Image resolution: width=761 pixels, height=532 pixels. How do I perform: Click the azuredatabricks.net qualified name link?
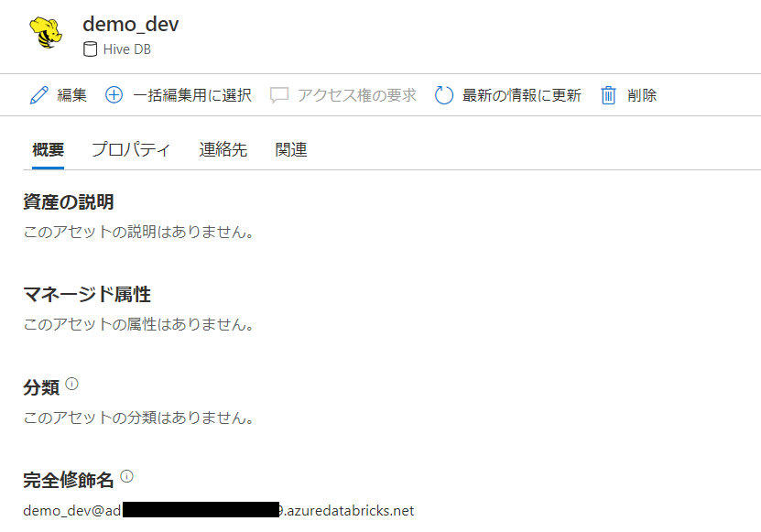(x=219, y=511)
